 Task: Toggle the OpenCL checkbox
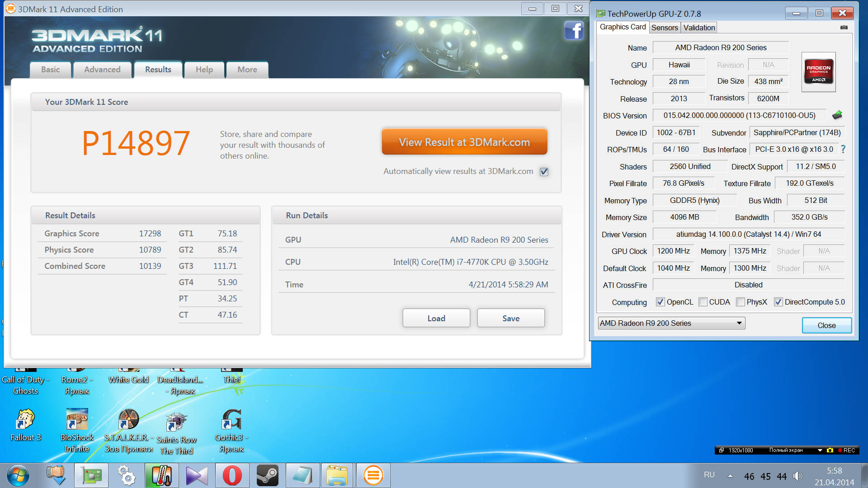(660, 302)
